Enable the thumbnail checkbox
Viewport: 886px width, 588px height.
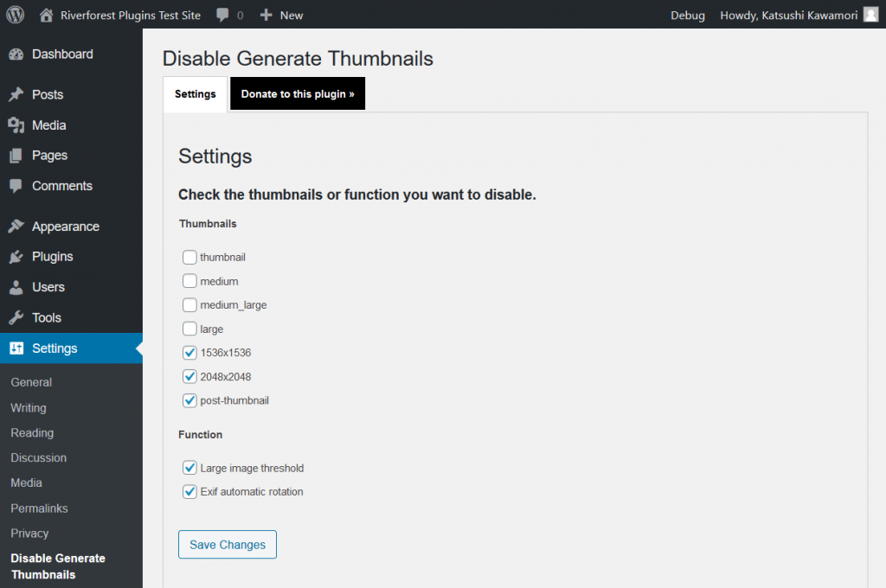tap(189, 257)
